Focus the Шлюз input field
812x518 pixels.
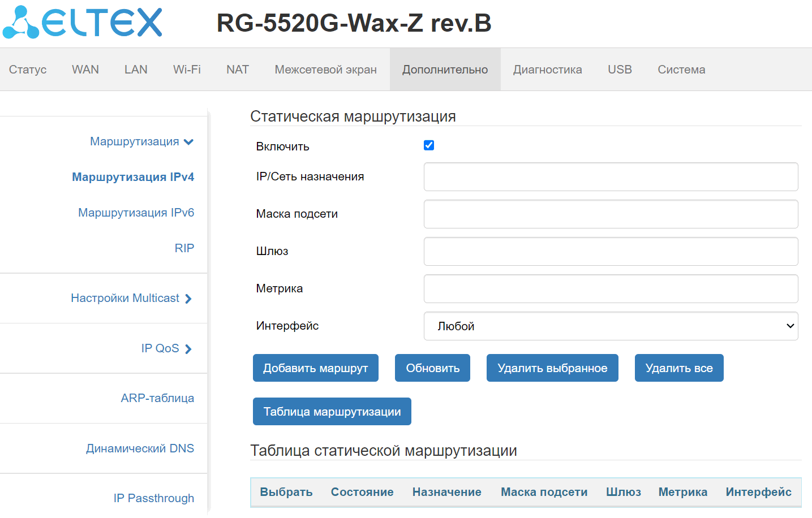(x=611, y=252)
